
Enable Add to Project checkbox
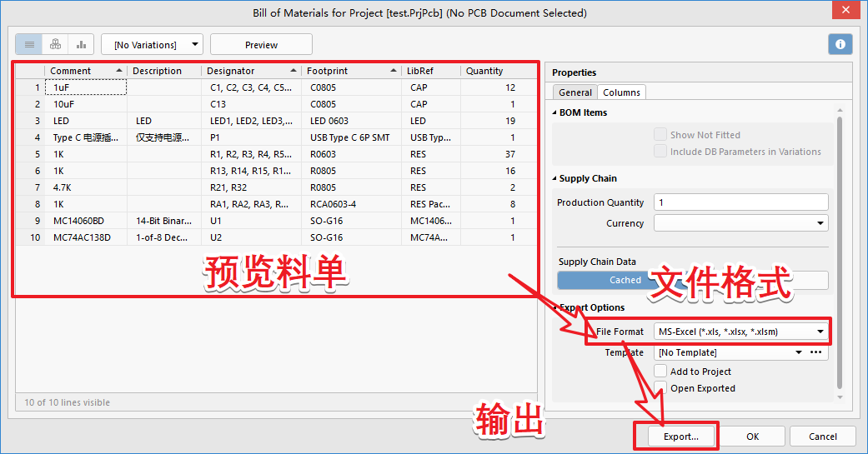click(660, 371)
